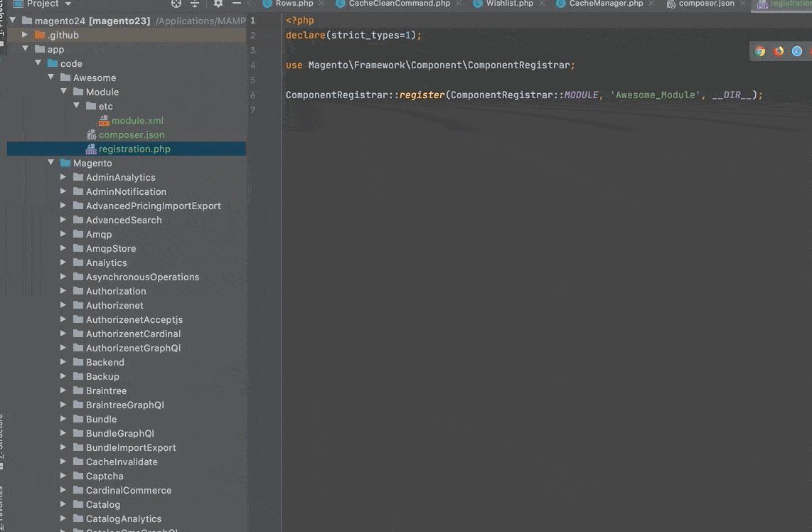812x532 pixels.
Task: Close the Rows.php tab
Action: pyautogui.click(x=322, y=4)
